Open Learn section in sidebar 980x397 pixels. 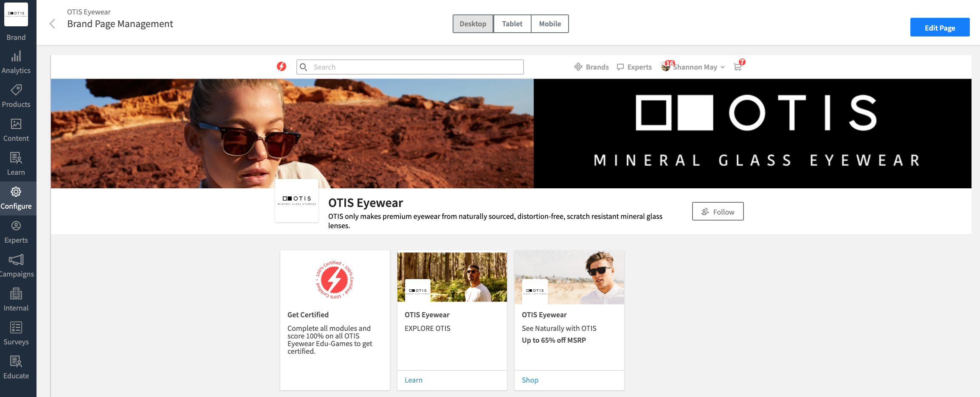click(x=16, y=164)
